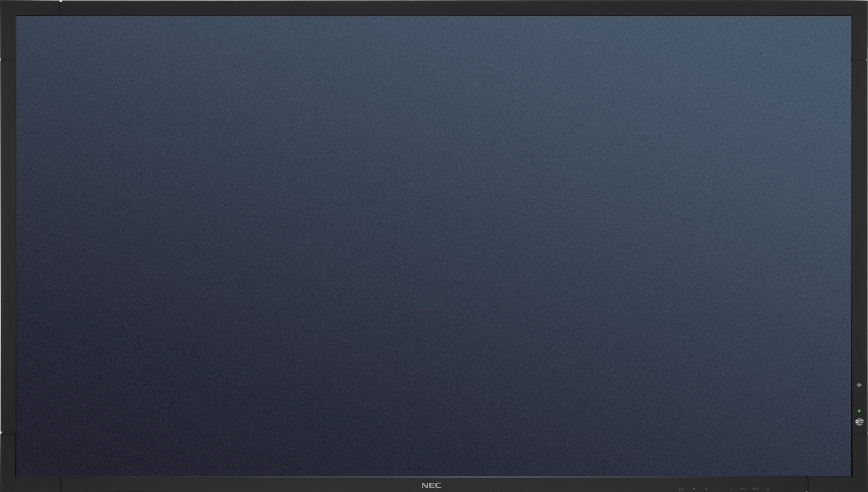This screenshot has height=492, width=868.
Task: Click the vertical notch right of the power symbol
Action: tap(807, 484)
